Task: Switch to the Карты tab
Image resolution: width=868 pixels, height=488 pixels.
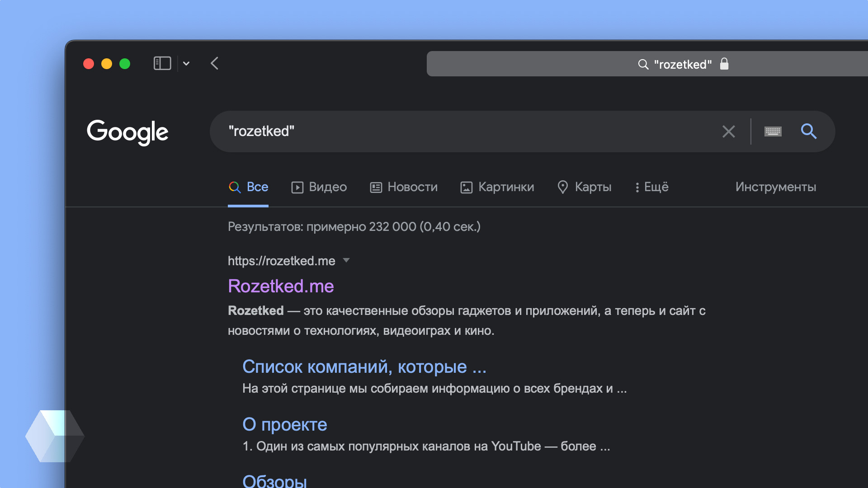Action: point(584,187)
